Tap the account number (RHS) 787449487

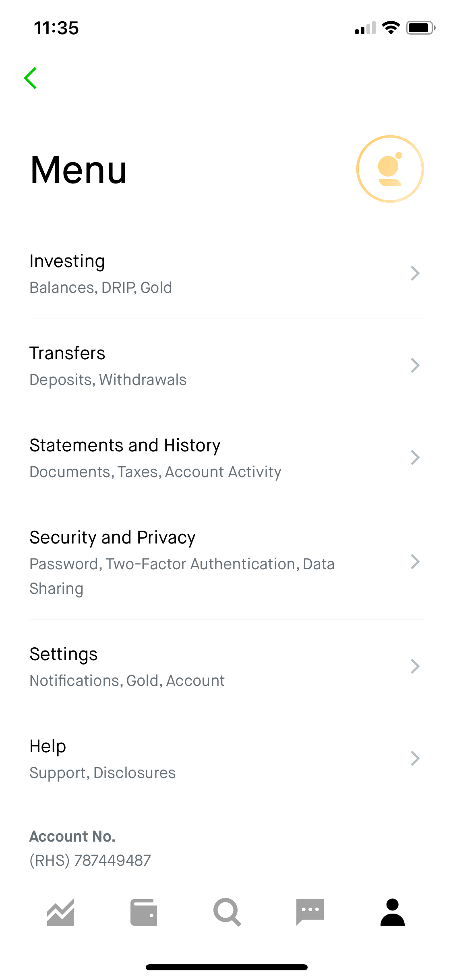(90, 861)
